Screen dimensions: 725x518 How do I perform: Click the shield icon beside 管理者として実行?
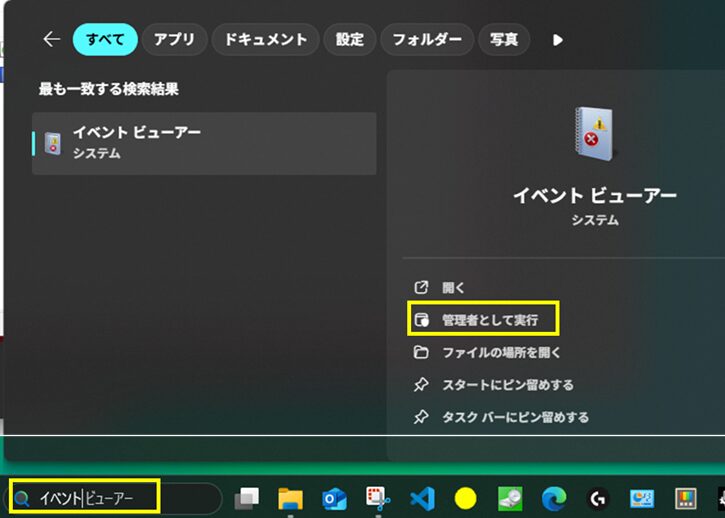421,320
